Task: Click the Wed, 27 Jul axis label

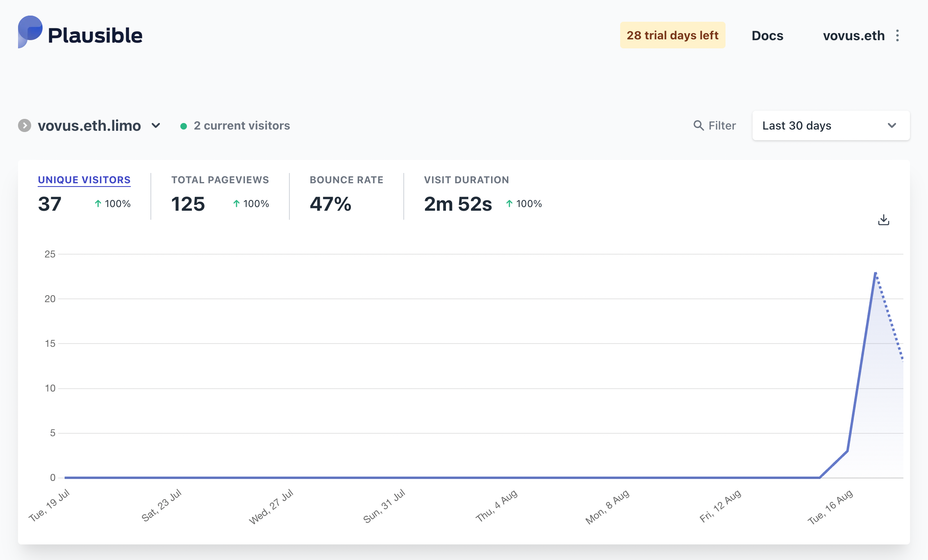Action: click(x=271, y=506)
